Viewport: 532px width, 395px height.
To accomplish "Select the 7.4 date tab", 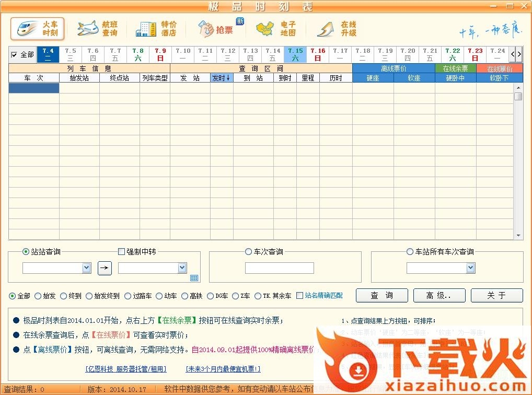I will pyautogui.click(x=48, y=54).
